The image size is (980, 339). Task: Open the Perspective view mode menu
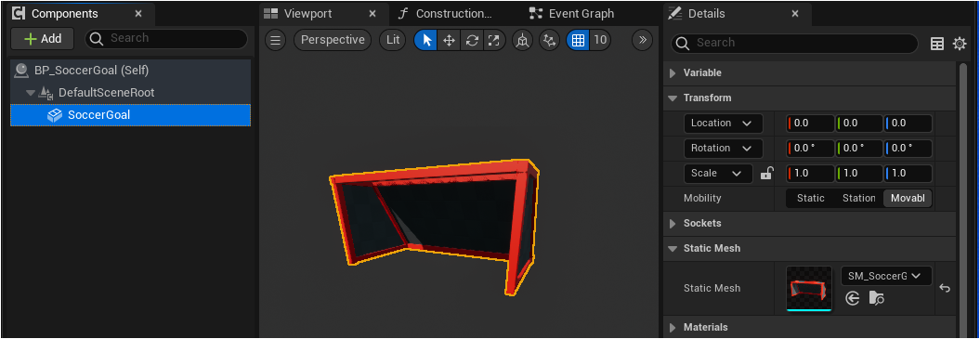click(333, 40)
